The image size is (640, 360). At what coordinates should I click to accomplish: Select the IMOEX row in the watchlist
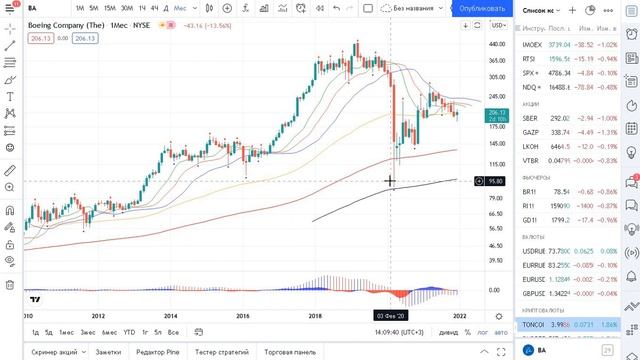click(x=569, y=44)
